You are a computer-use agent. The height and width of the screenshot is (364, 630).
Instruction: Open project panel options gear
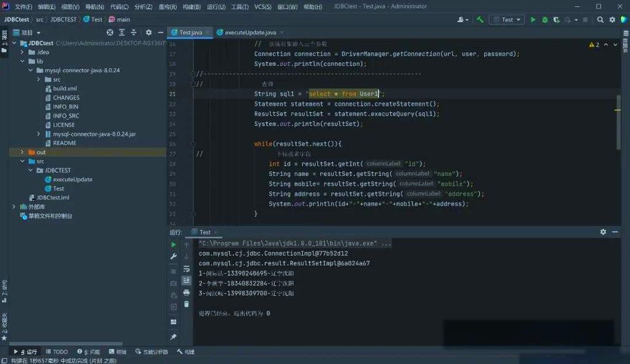(149, 33)
